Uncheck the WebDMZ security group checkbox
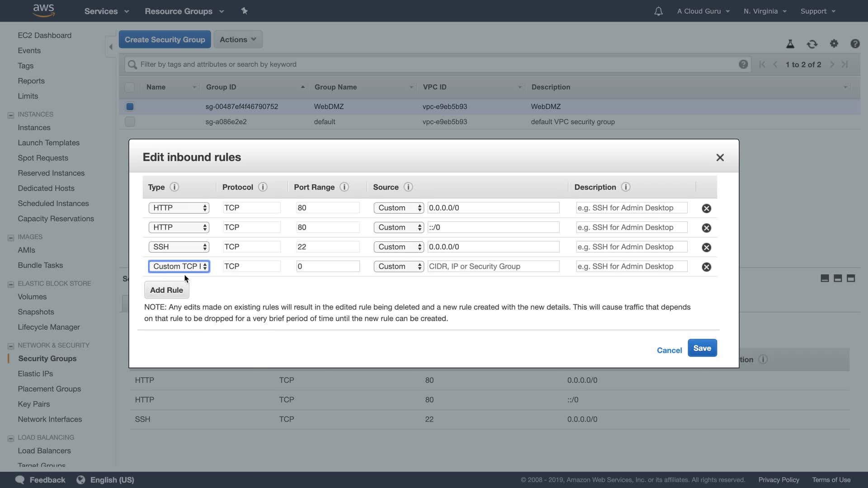The image size is (868, 488). (x=130, y=107)
